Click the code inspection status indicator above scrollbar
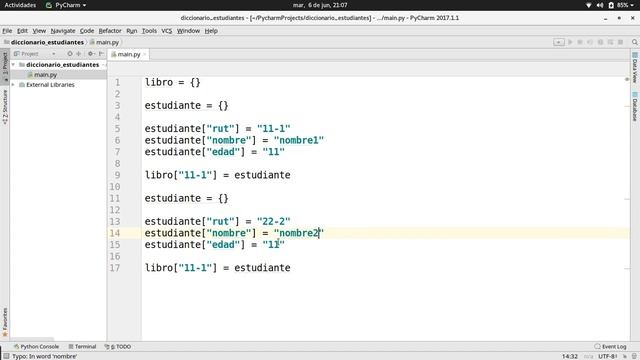This screenshot has height=360, width=640. click(x=627, y=79)
